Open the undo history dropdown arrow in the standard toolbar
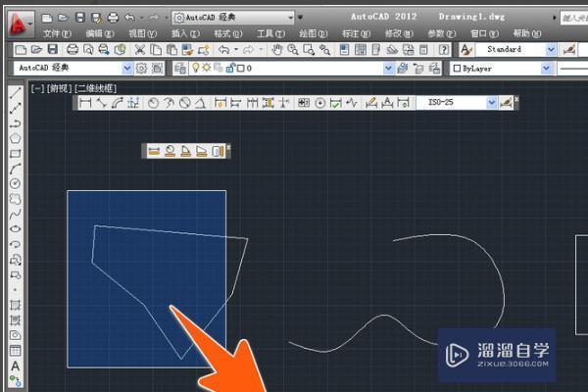The height and width of the screenshot is (392, 588). (236, 50)
